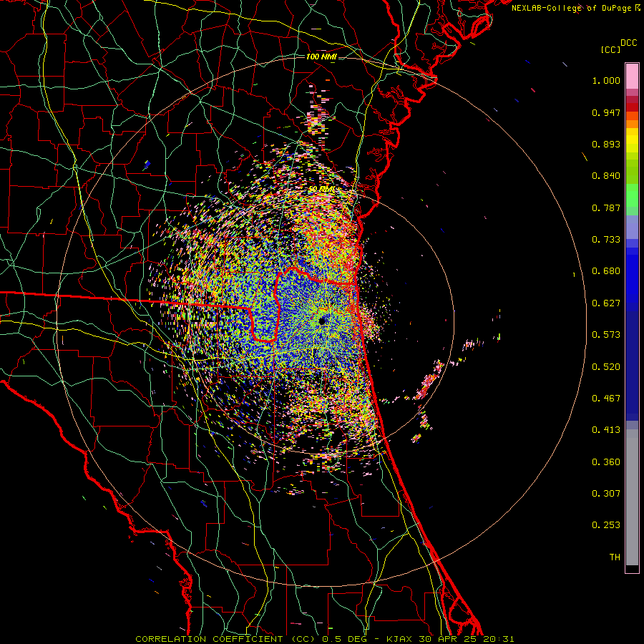Viewport: 644px width, 644px height.
Task: Click the 0.947 scale value
Action: (606, 112)
